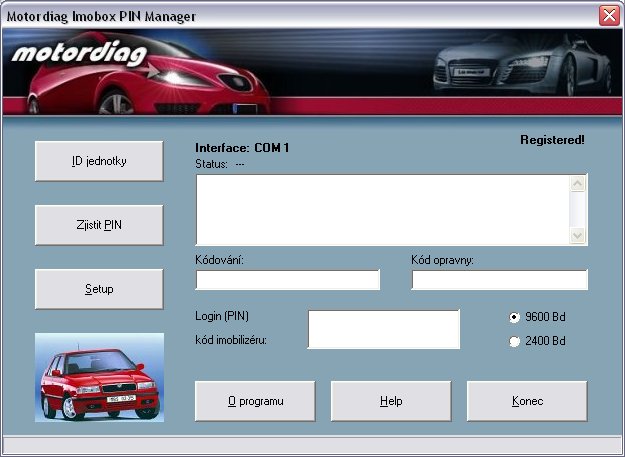Click the "Login (PIN)" label
The width and height of the screenshot is (625, 457).
(x=222, y=316)
